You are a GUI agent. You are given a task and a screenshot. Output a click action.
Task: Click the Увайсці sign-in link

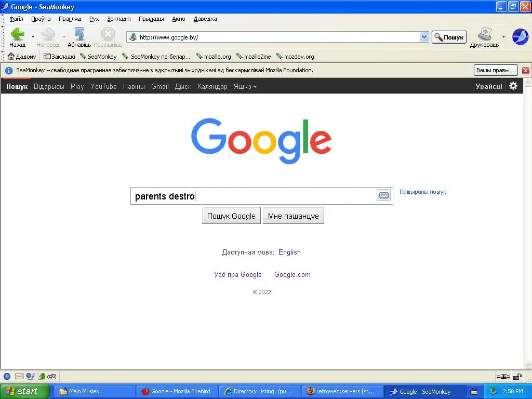pyautogui.click(x=488, y=86)
